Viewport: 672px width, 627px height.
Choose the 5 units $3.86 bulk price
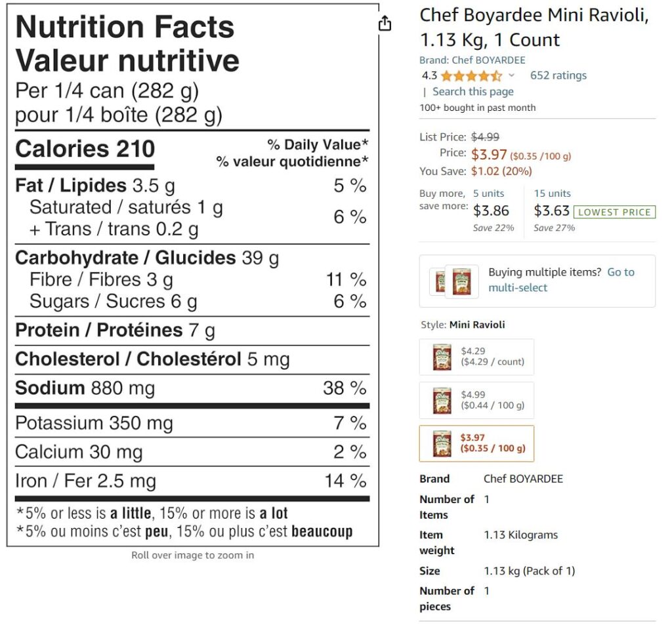click(491, 210)
